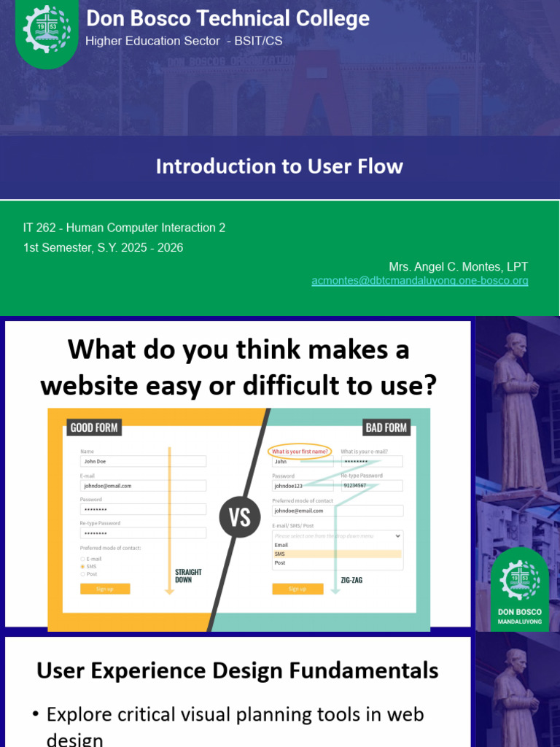
Task: Click the 'ZIG-ZAG' label in Bad Form
Action: coord(351,580)
